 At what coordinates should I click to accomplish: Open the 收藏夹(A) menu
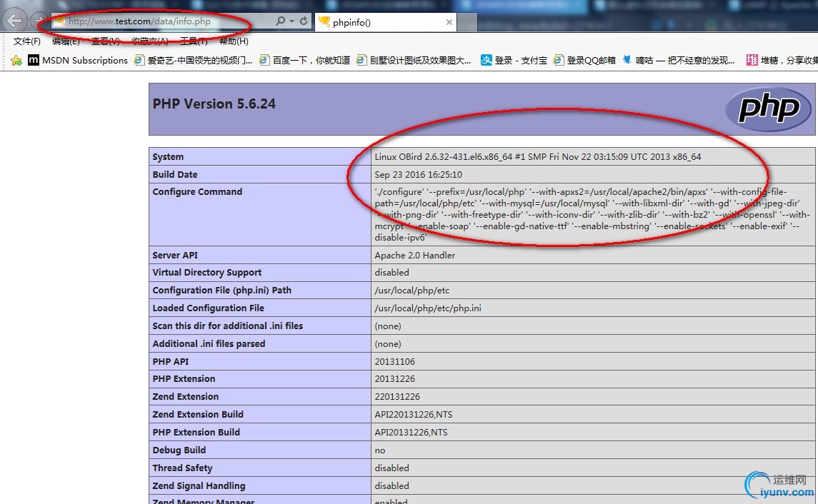150,41
